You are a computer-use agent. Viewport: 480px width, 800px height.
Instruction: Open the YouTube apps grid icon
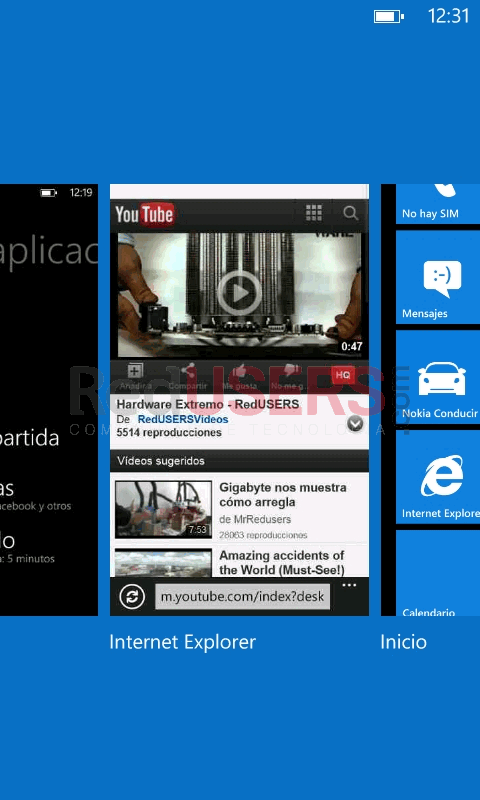tap(314, 213)
